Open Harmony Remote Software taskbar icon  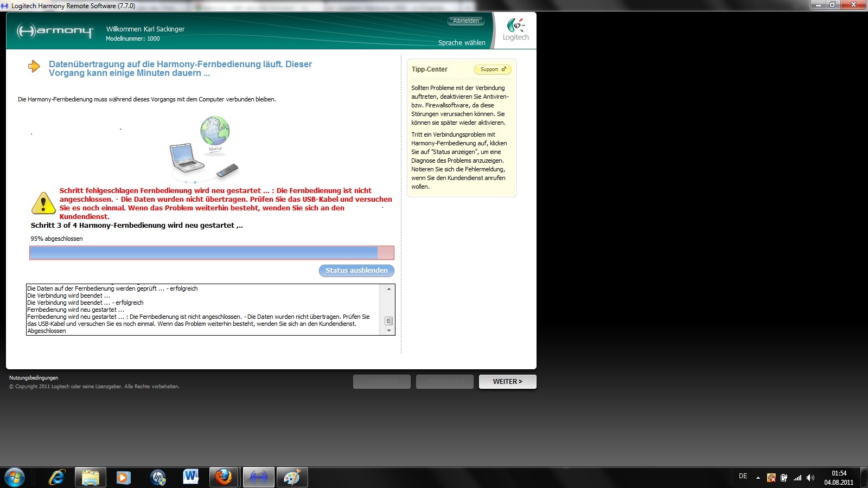pos(259,477)
